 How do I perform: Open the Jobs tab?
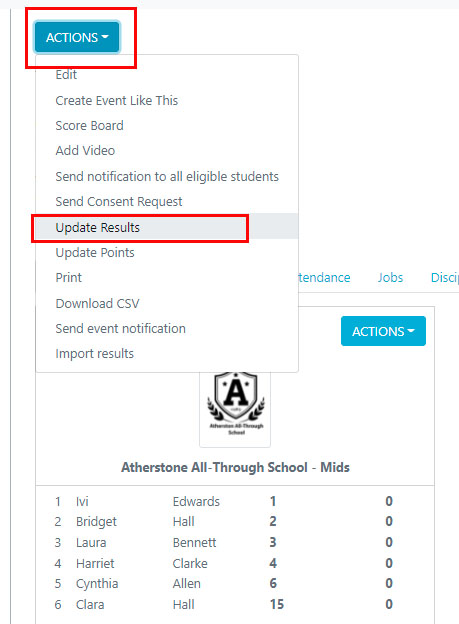390,278
